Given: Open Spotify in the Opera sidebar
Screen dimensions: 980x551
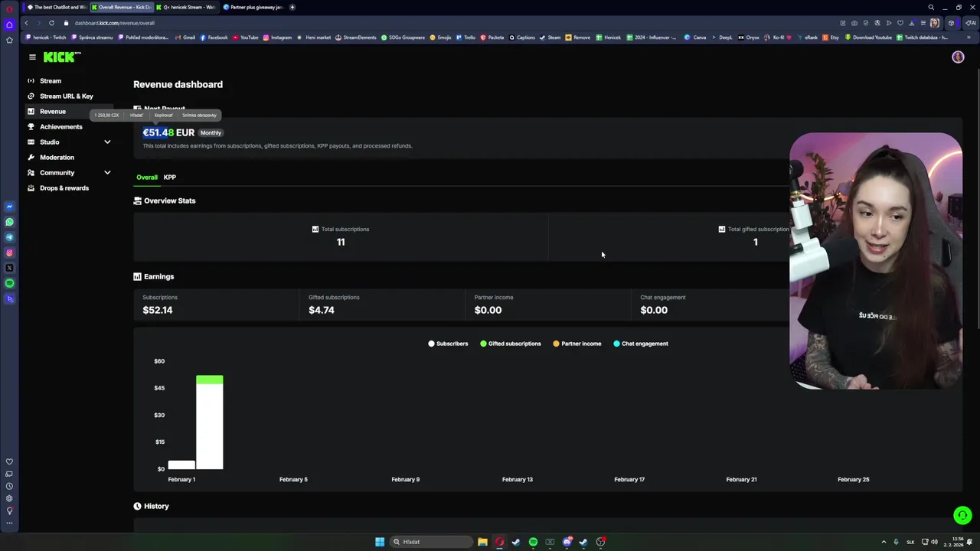Looking at the screenshot, I should coord(9,283).
